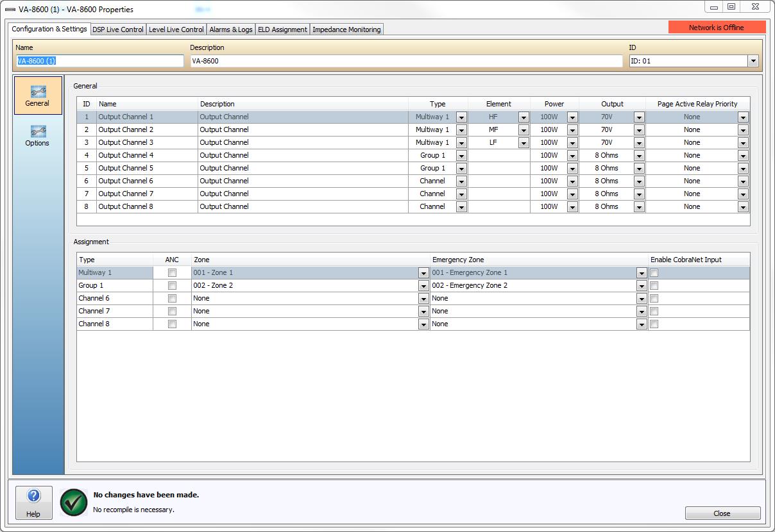Viewport: 775px width, 532px height.
Task: Toggle CobraNet Input for Channel 8
Action: [x=654, y=324]
